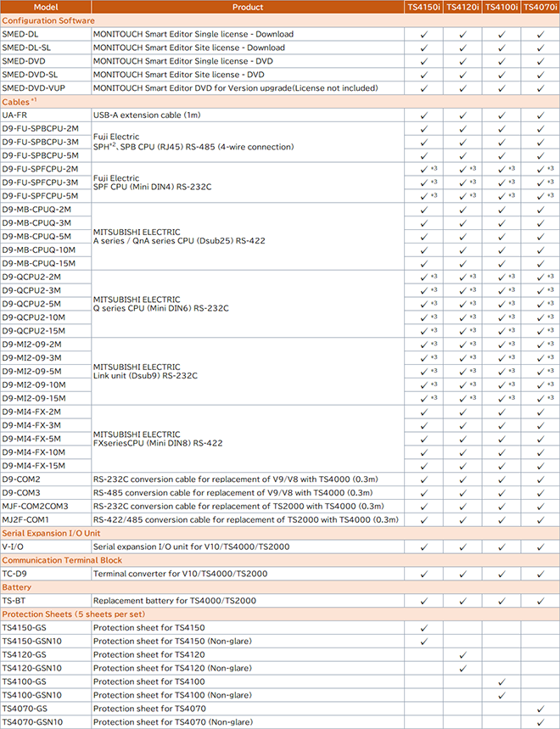Screen dimensions: 560x729
Task: Select the TS4070i column header
Action: coord(540,7)
